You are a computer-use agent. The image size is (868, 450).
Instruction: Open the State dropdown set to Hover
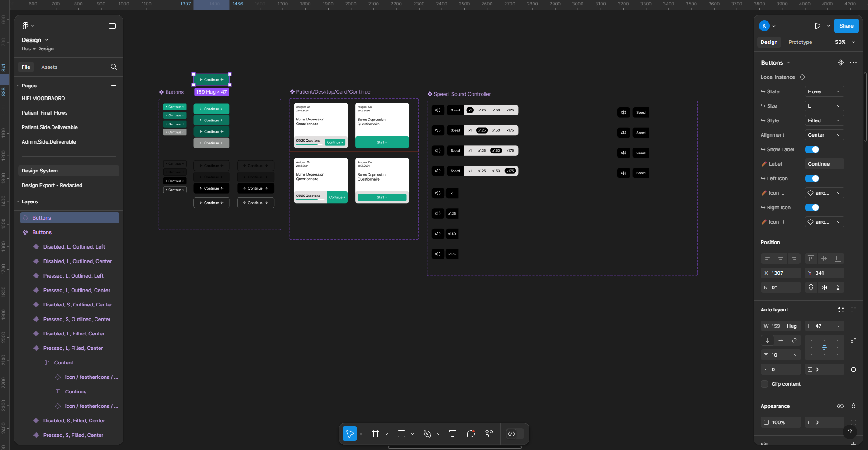824,91
